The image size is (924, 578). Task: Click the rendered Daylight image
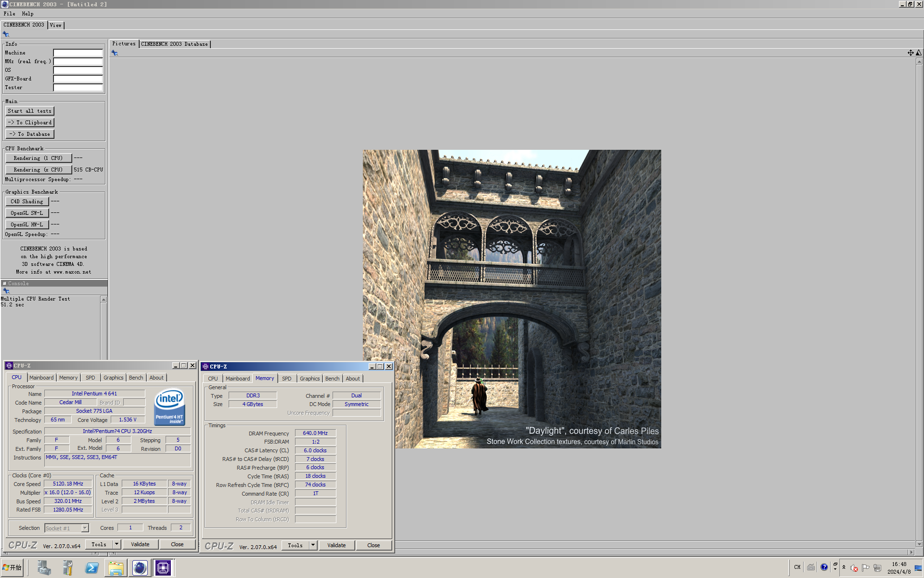click(x=512, y=299)
